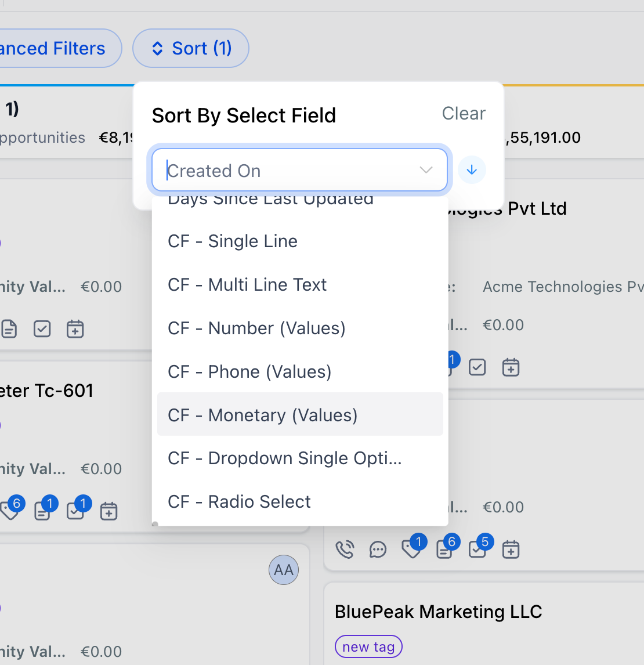Click the task icon showing 1 on Tc-601 card
The image size is (644, 665).
point(75,511)
